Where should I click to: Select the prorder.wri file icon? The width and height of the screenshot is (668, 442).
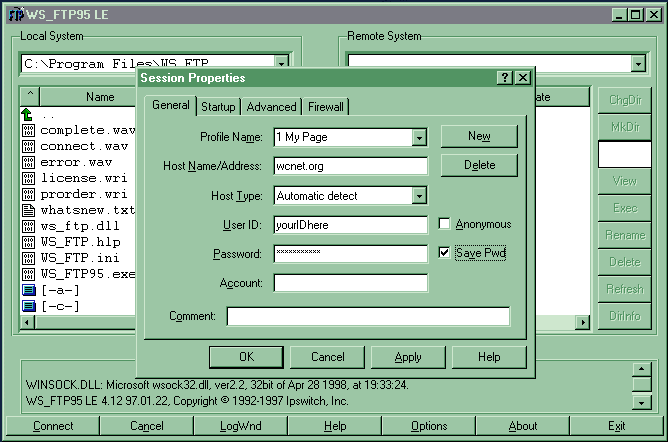(29, 194)
